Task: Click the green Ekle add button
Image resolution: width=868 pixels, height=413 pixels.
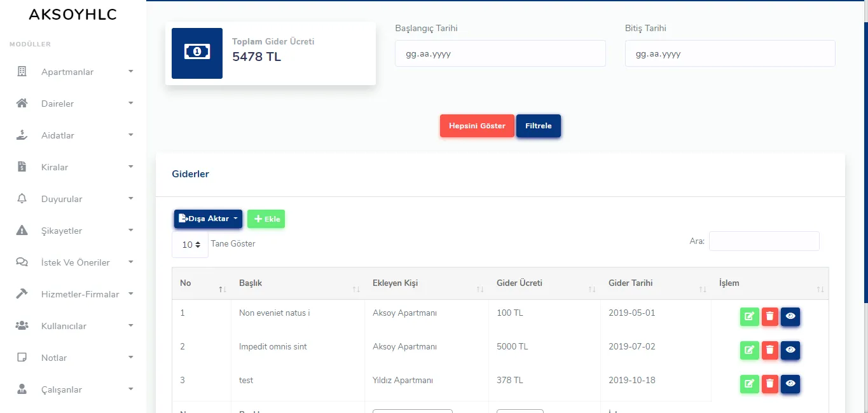Action: [266, 219]
